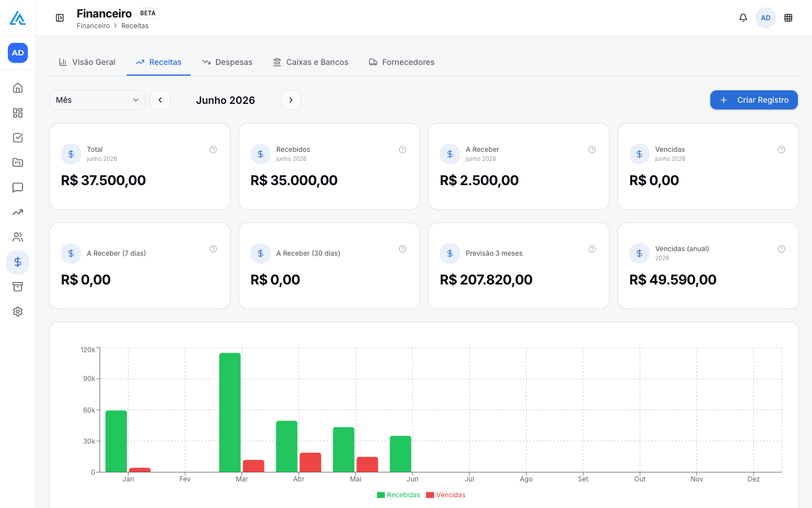This screenshot has width=812, height=508.
Task: Click the Dez axis label
Action: 753,479
